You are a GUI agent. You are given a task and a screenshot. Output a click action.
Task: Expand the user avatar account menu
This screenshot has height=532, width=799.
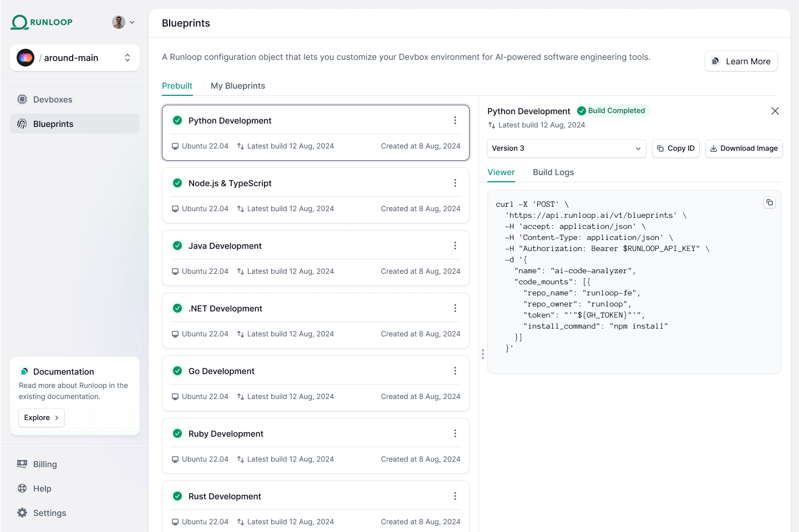(123, 22)
